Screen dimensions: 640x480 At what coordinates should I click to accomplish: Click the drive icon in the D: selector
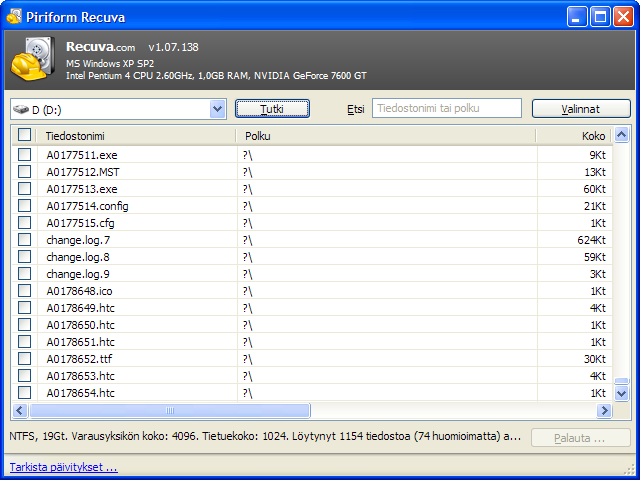(x=21, y=109)
